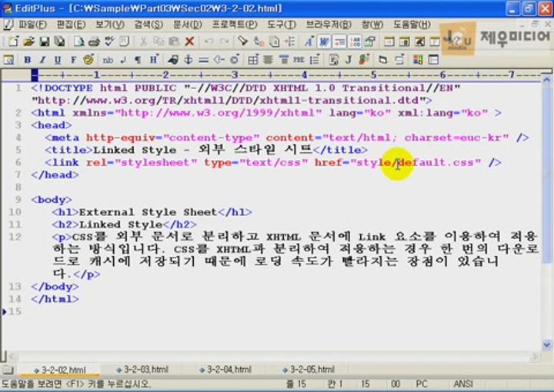Click the horizontal scrollbar track

tap(272, 357)
